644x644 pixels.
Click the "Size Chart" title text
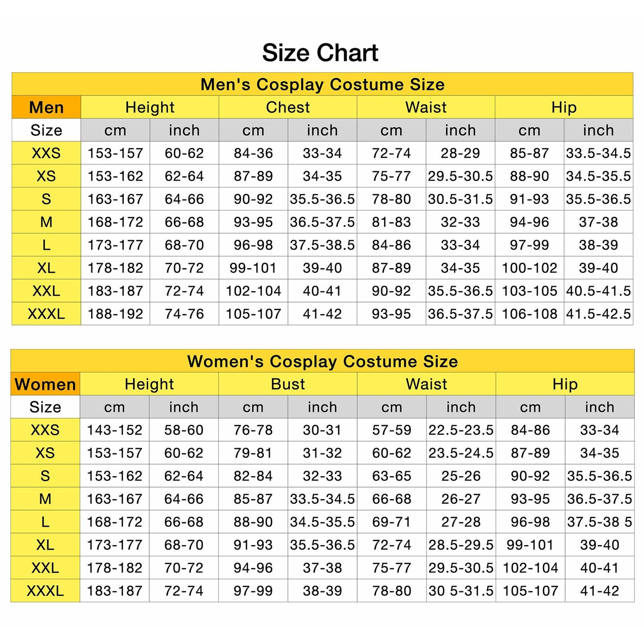(x=320, y=53)
